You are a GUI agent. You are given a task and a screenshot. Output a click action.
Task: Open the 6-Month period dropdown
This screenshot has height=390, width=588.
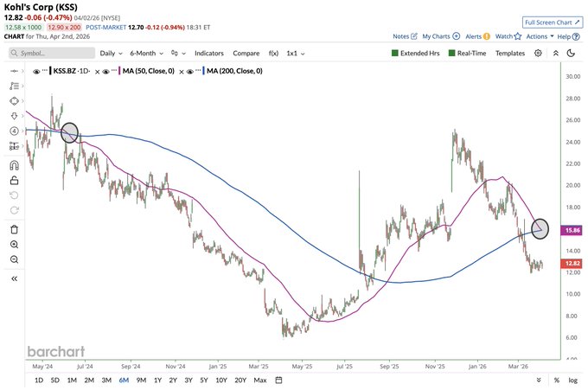pos(147,54)
